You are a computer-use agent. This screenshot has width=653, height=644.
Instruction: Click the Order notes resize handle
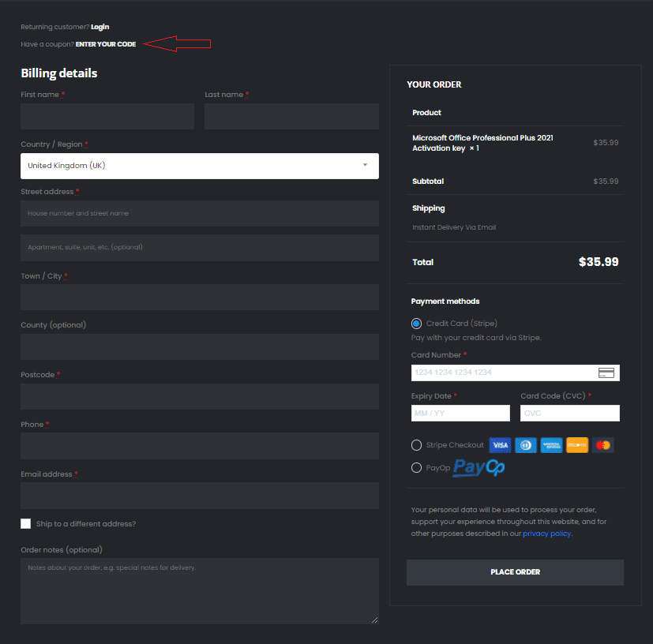(375, 620)
